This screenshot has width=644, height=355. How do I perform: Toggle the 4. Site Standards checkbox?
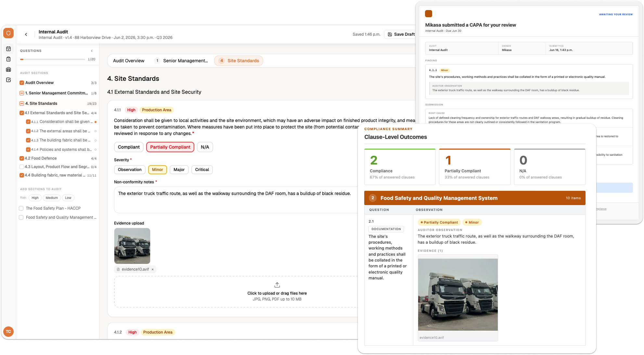tap(22, 104)
